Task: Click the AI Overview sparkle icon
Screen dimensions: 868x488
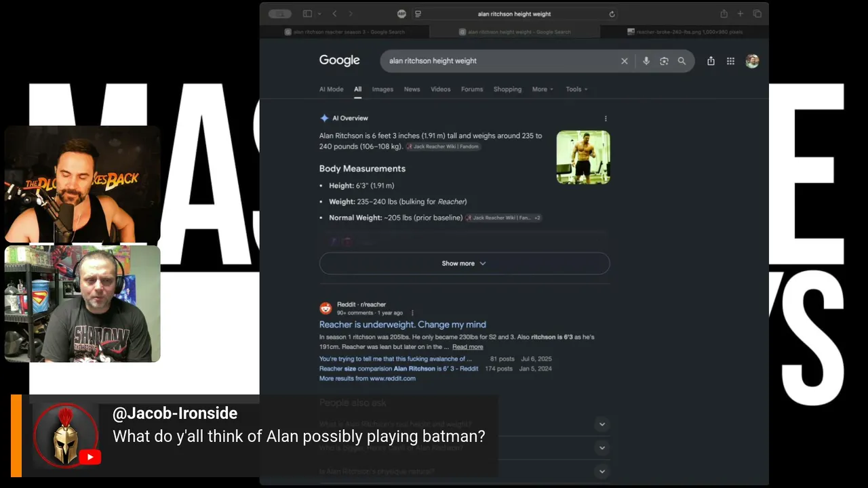Action: pos(324,118)
